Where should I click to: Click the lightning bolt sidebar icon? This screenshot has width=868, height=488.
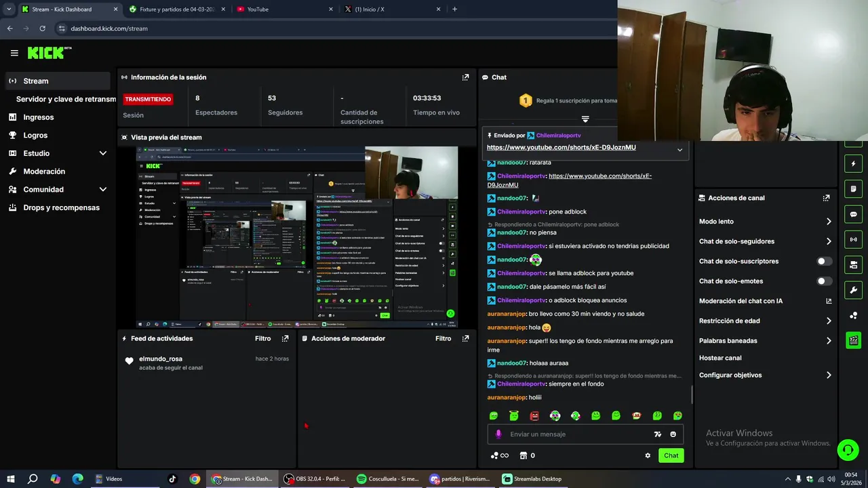click(x=853, y=163)
